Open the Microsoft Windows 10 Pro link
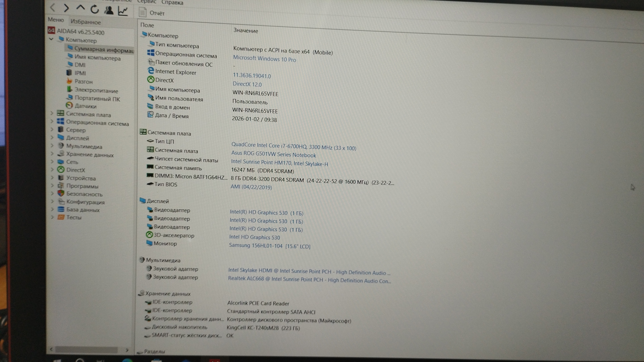This screenshot has height=362, width=644. point(264,59)
